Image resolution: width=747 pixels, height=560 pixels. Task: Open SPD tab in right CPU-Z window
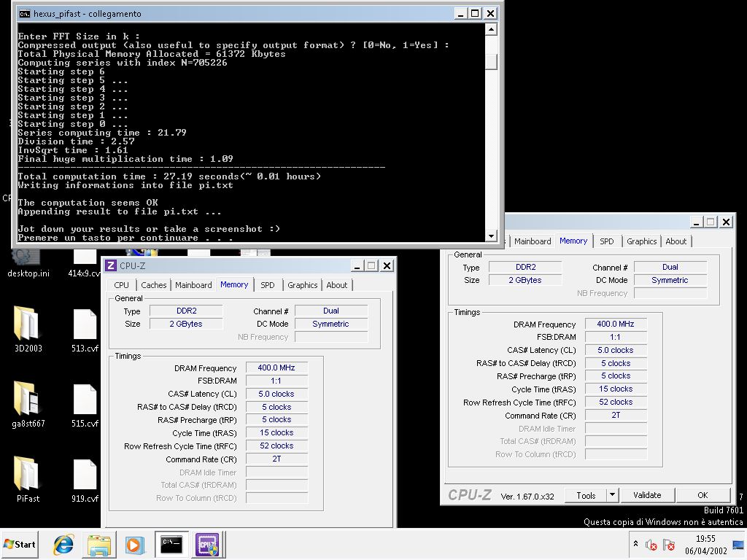[607, 241]
